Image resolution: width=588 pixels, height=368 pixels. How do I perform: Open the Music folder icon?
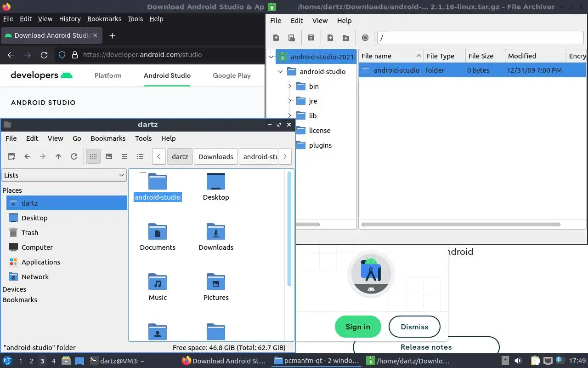[158, 282]
